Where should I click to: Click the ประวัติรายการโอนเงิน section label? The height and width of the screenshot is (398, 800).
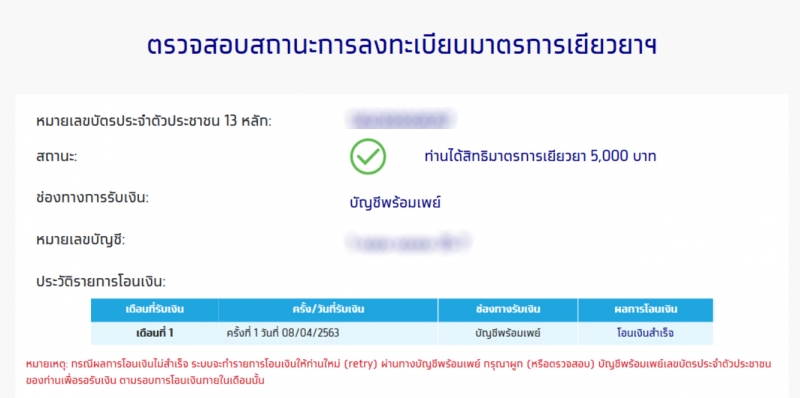101,282
